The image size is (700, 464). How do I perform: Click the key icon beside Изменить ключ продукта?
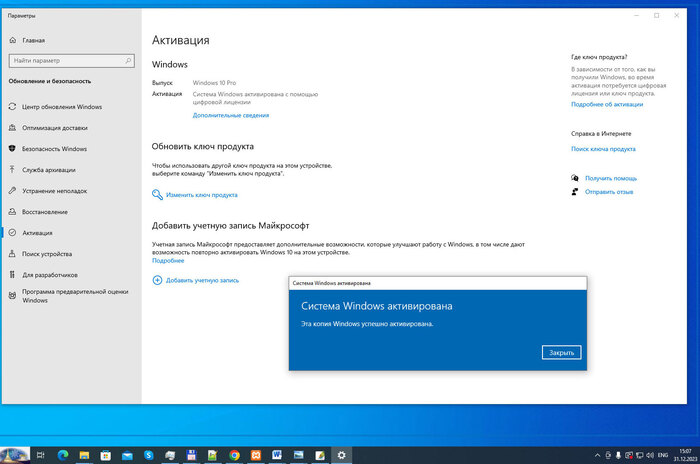click(x=157, y=195)
